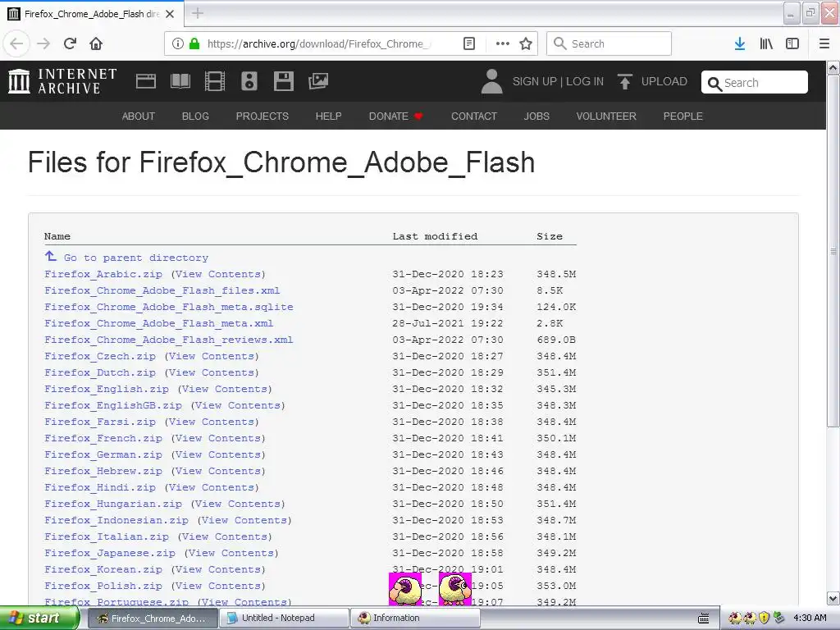The width and height of the screenshot is (840, 630).
Task: View Contents of Firefox_Japanese.zip
Action: click(231, 553)
